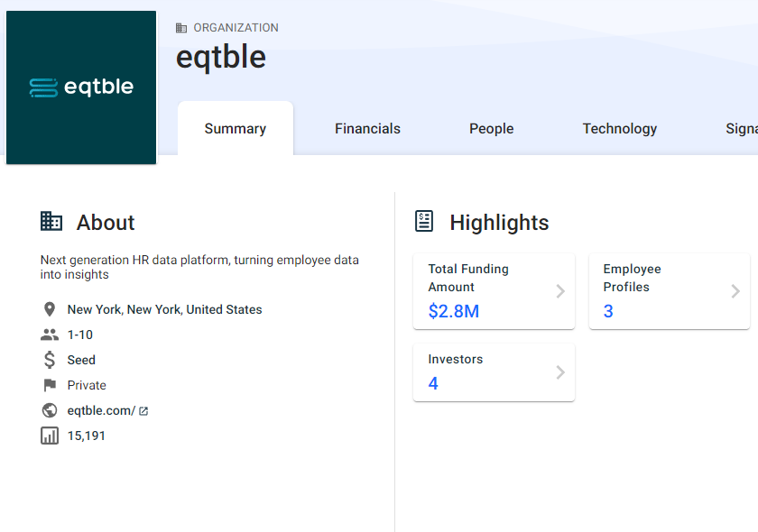
Task: Click the Seed funding stage link
Action: pos(81,360)
